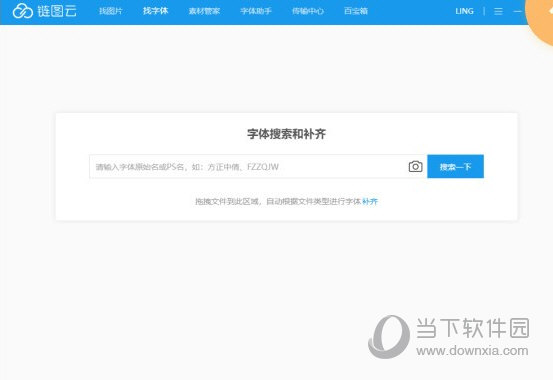Image resolution: width=553 pixels, height=380 pixels.
Task: Click the 链图云 cloud logo
Action: click(44, 11)
